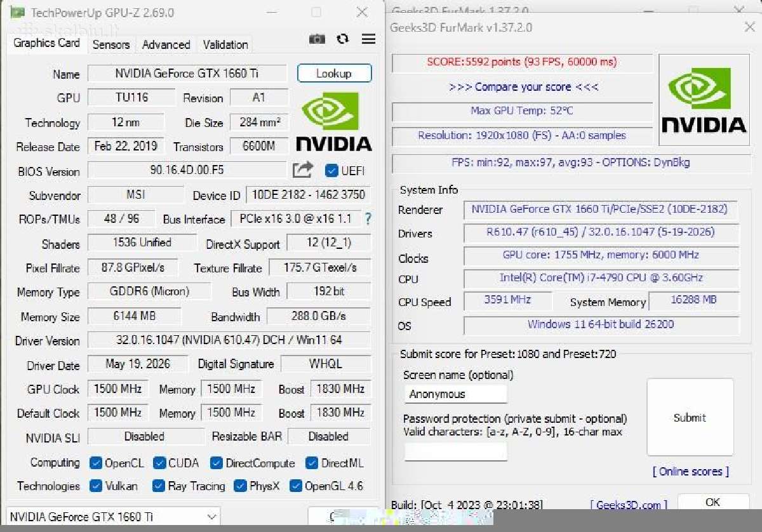Click the NVIDIA logo in FurMark window
The image size is (762, 532).
pos(704,100)
